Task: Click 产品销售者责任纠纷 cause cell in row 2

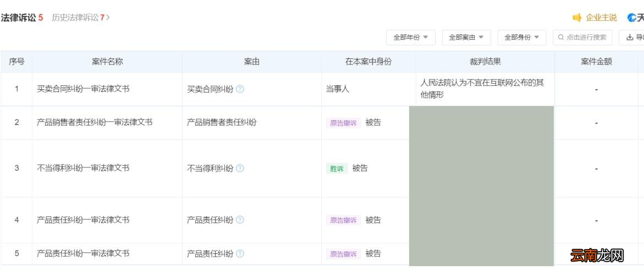Action: tap(222, 122)
